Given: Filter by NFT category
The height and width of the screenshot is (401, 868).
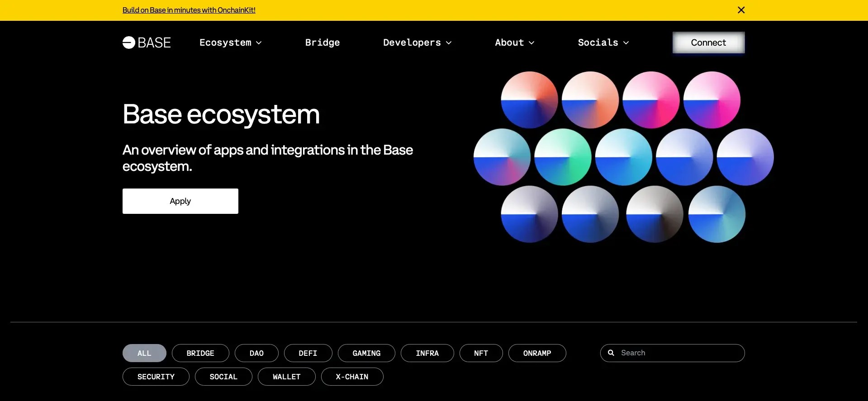Looking at the screenshot, I should 481,353.
